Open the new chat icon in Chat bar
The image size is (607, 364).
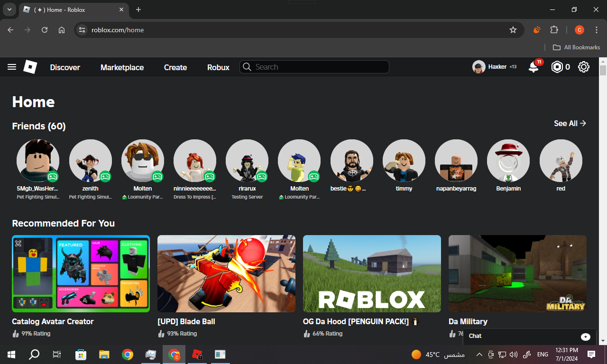[x=586, y=337]
